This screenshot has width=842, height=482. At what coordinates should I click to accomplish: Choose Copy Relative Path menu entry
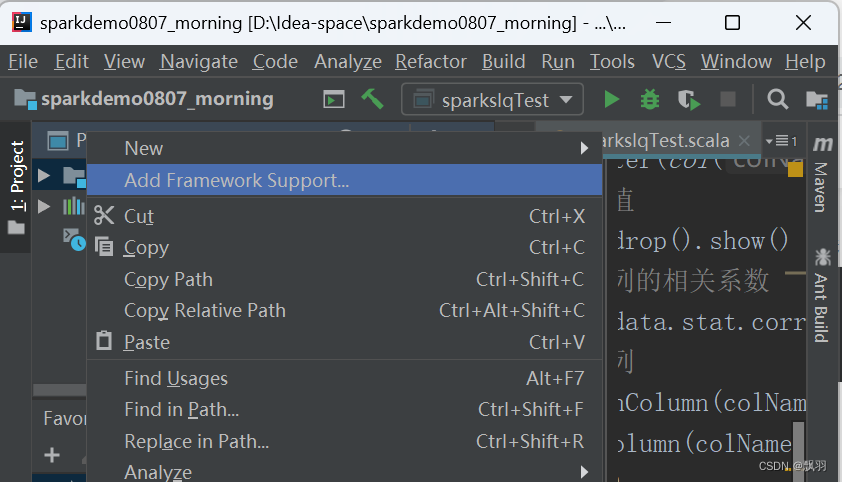pyautogui.click(x=344, y=310)
